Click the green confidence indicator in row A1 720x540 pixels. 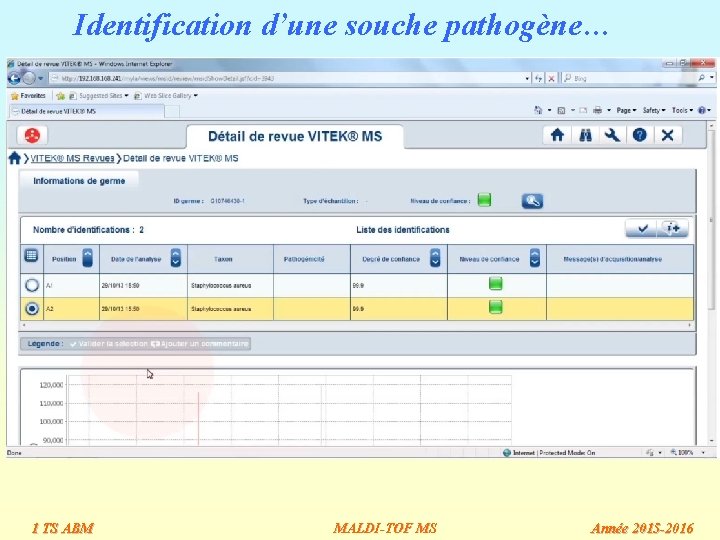tap(495, 284)
